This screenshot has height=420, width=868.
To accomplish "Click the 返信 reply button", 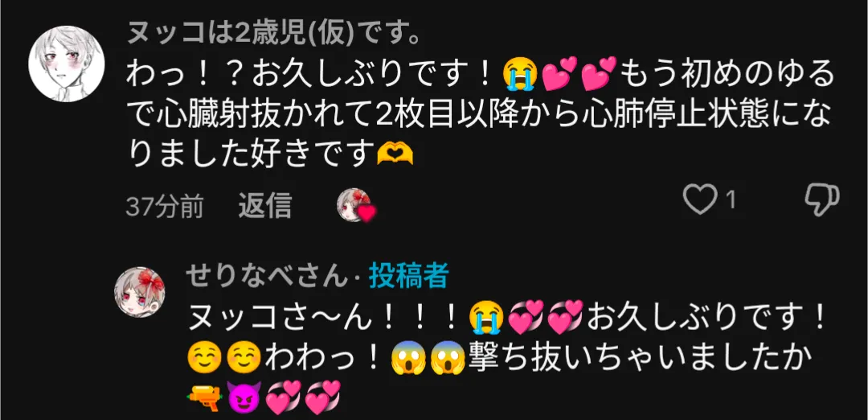I will (x=264, y=206).
